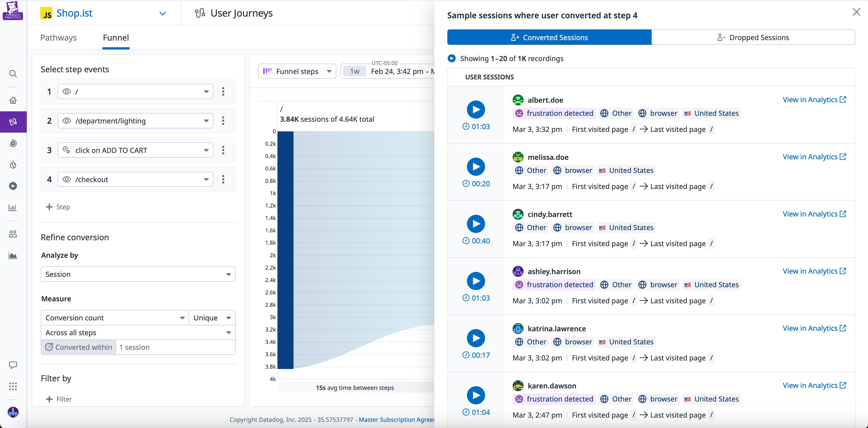This screenshot has width=868, height=428.
Task: Select the Funnel tab
Action: [x=115, y=38]
